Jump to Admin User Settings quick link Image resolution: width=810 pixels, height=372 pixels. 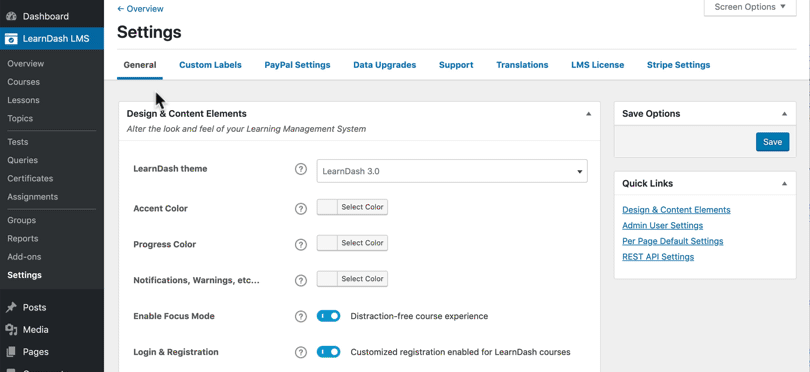(x=662, y=226)
